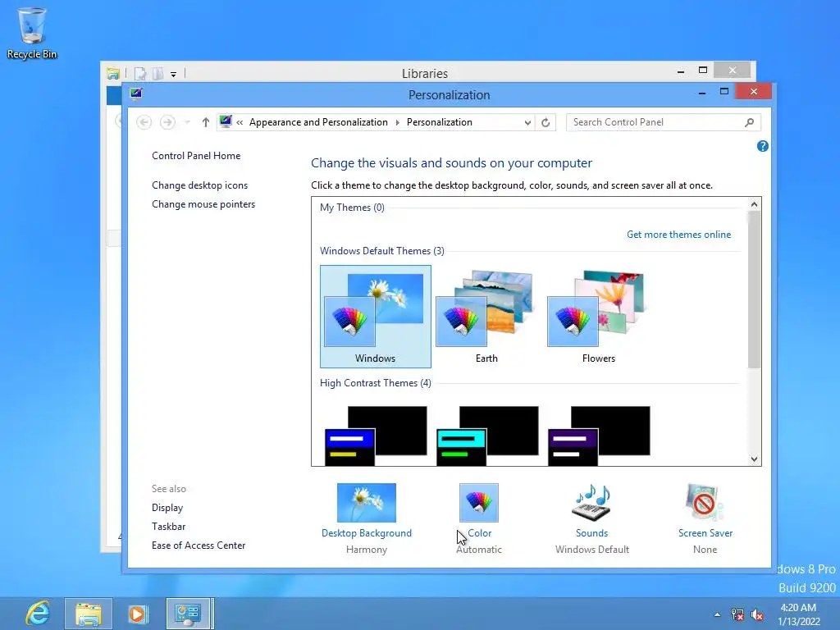Screen dimensions: 840x630
Task: Click the Control Panel taskbar button
Action: [189, 614]
